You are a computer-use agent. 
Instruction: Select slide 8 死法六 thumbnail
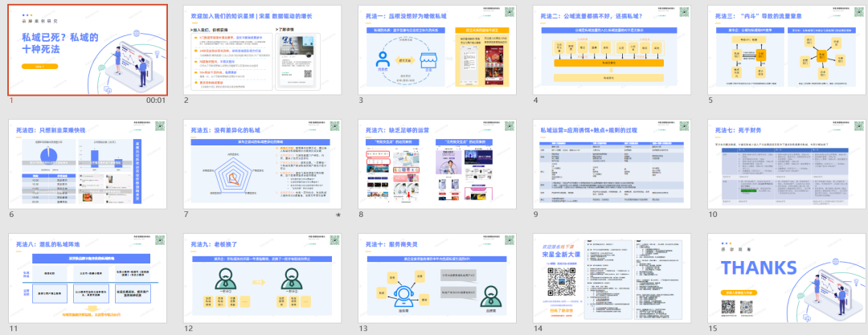(436, 165)
